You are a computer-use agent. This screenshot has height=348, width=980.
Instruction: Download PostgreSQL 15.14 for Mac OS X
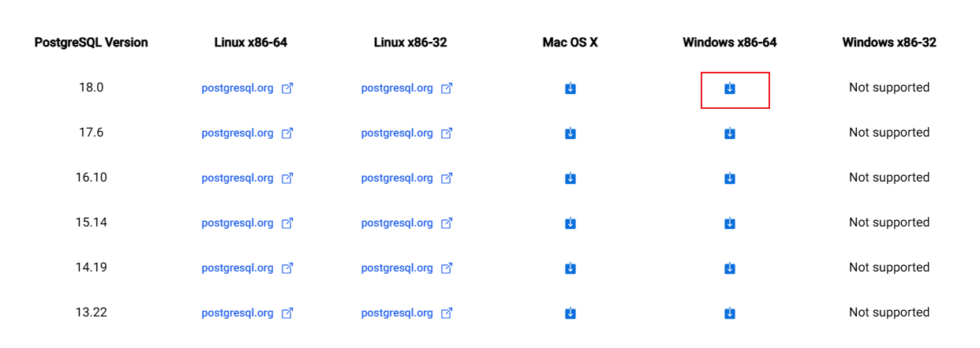coord(570,223)
